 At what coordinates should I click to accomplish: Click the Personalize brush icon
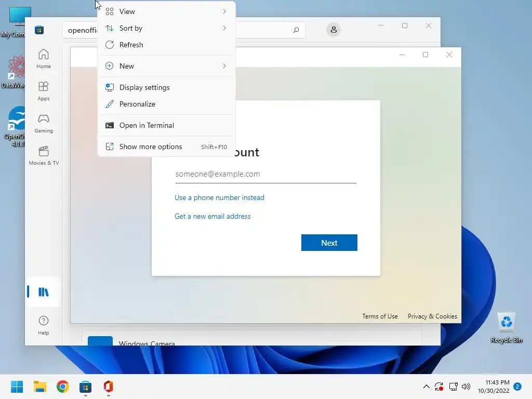[x=109, y=104]
